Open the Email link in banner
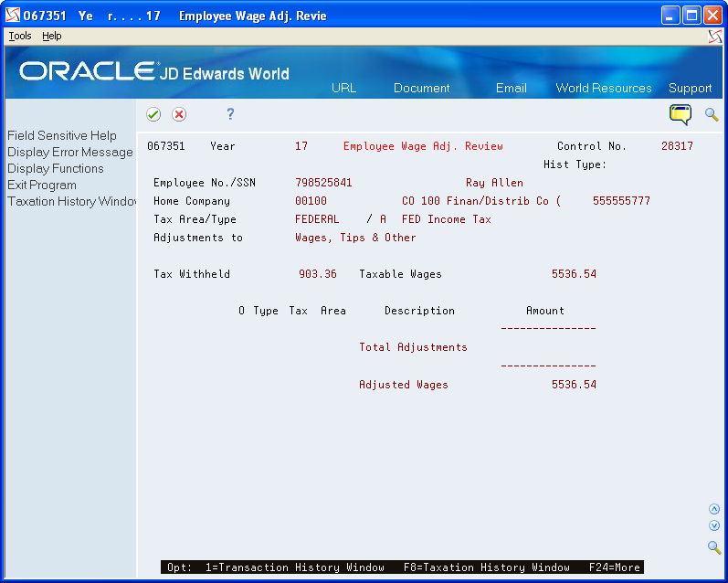 click(x=512, y=89)
